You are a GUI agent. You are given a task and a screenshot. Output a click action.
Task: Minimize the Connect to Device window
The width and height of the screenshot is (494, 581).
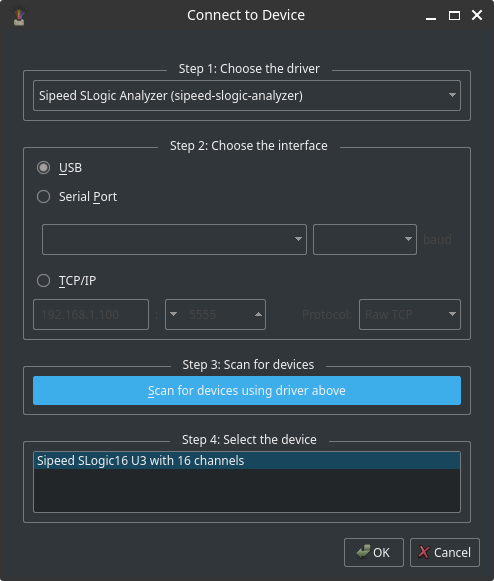(x=431, y=16)
